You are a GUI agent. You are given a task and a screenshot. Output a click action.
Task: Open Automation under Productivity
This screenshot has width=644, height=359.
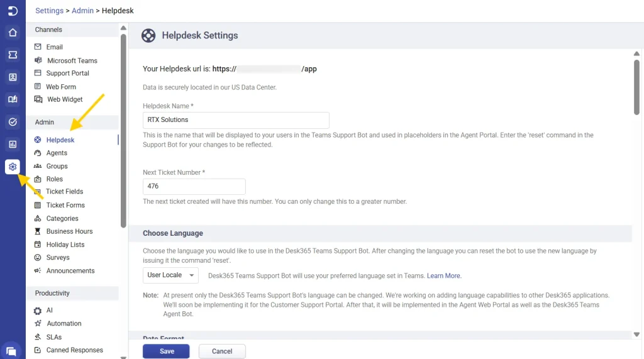64,324
